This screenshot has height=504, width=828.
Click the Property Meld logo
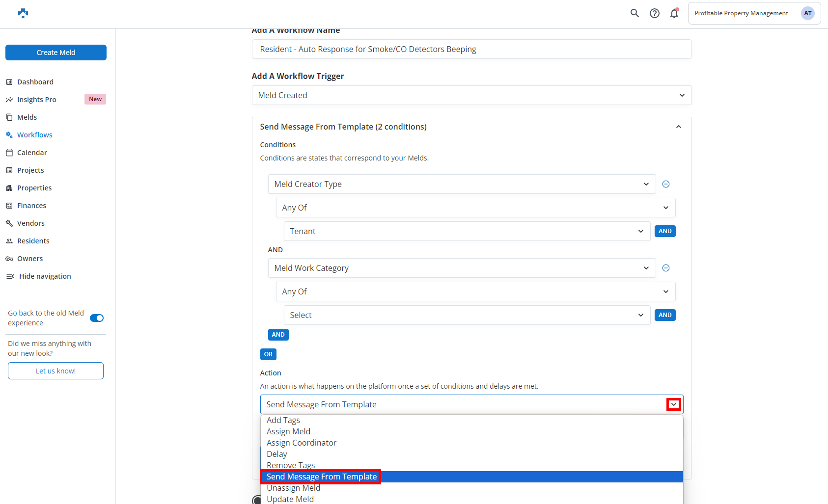[23, 13]
